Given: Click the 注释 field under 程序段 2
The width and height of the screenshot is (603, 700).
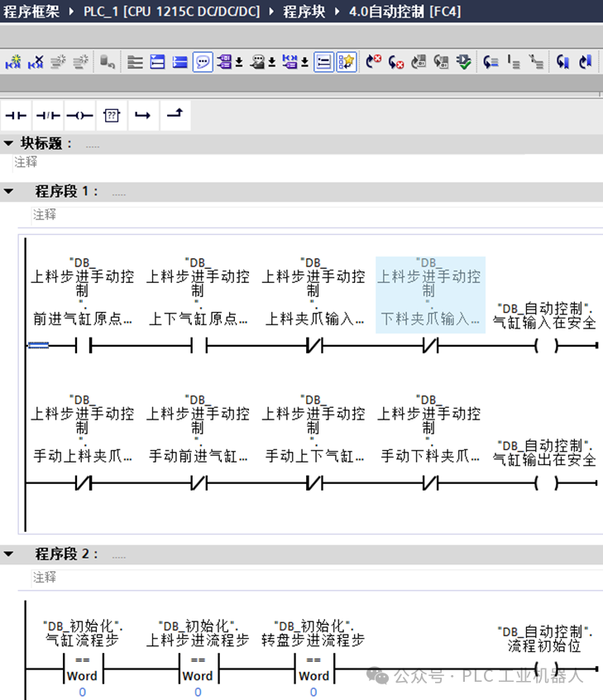Looking at the screenshot, I should click(x=317, y=578).
